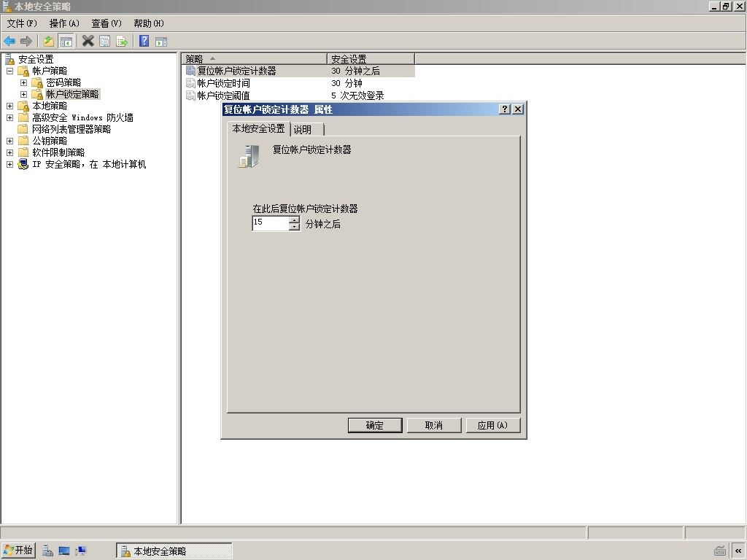The height and width of the screenshot is (560, 747).
Task: Click the Server Manager quick launch icon
Action: pos(47,551)
